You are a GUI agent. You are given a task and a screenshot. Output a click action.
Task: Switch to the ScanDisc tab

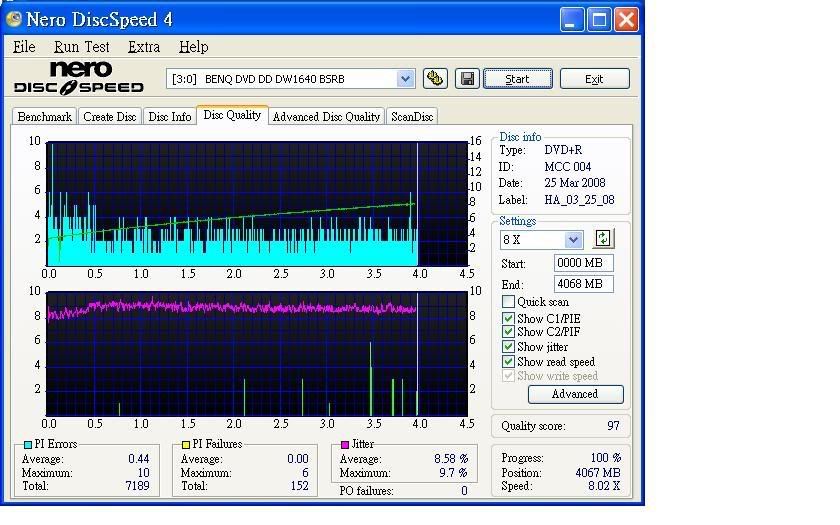[412, 117]
